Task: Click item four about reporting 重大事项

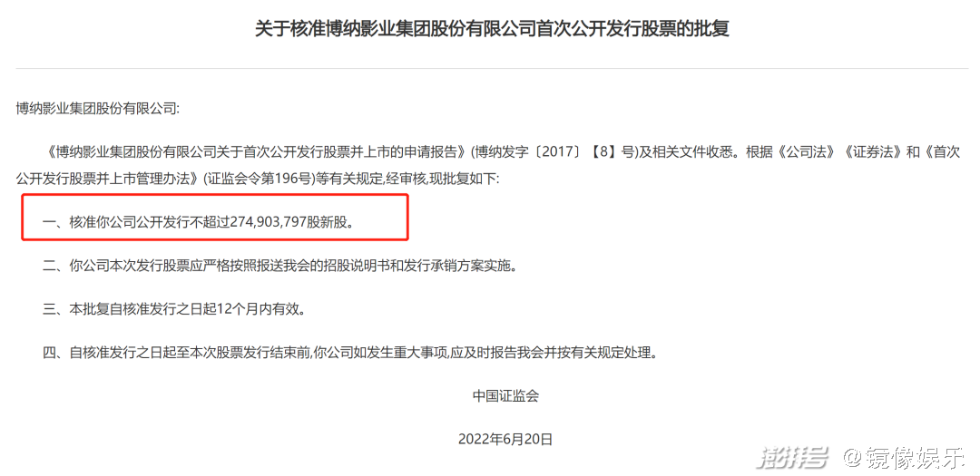Action: (x=350, y=353)
